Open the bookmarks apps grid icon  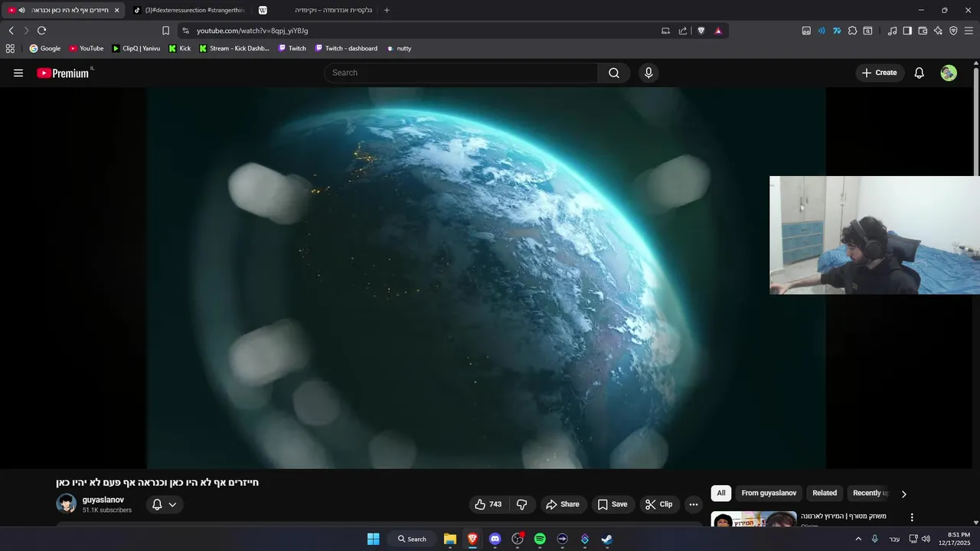10,48
